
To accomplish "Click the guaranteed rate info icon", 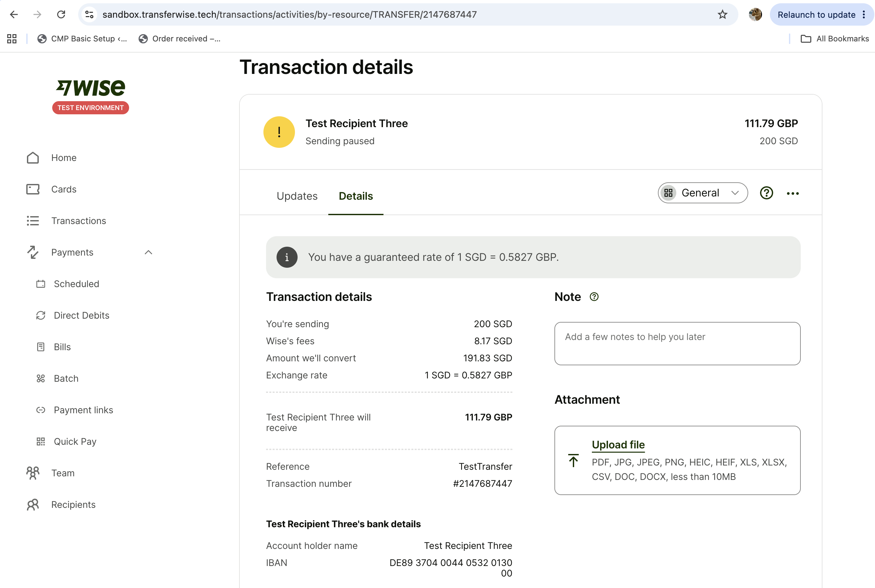I will pyautogui.click(x=287, y=257).
